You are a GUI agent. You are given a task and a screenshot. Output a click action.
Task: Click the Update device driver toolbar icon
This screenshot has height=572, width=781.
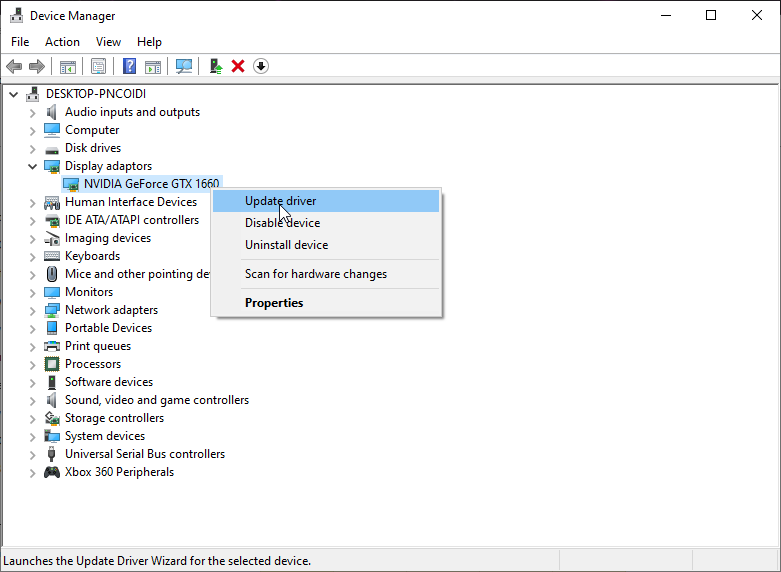coord(215,66)
